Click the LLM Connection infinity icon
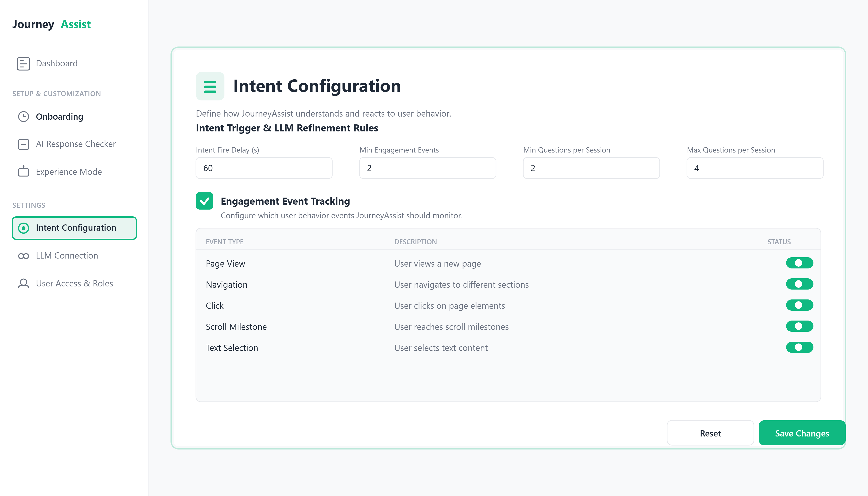Viewport: 868px width, 496px height. point(23,256)
